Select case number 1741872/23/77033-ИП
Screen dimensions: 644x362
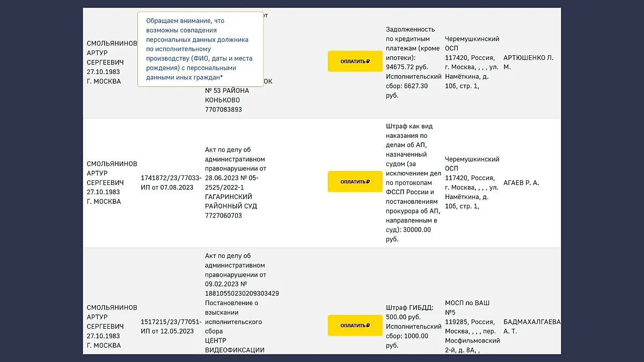(x=171, y=182)
